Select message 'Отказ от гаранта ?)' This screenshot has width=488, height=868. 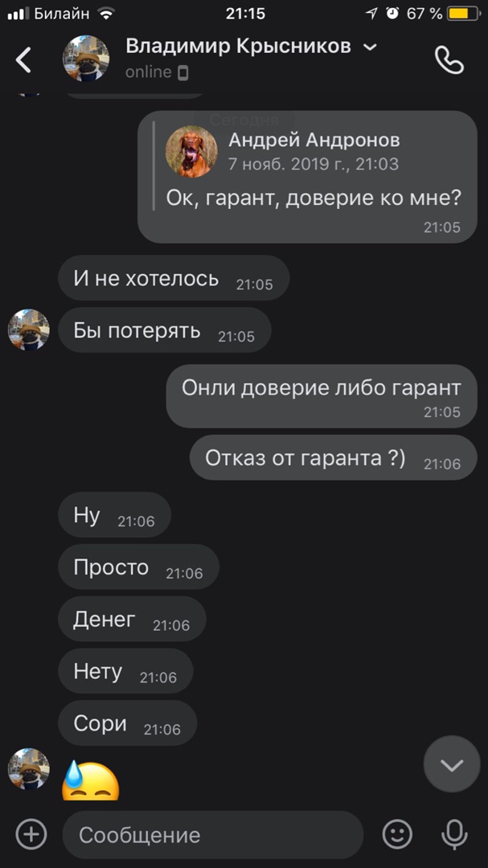[333, 457]
